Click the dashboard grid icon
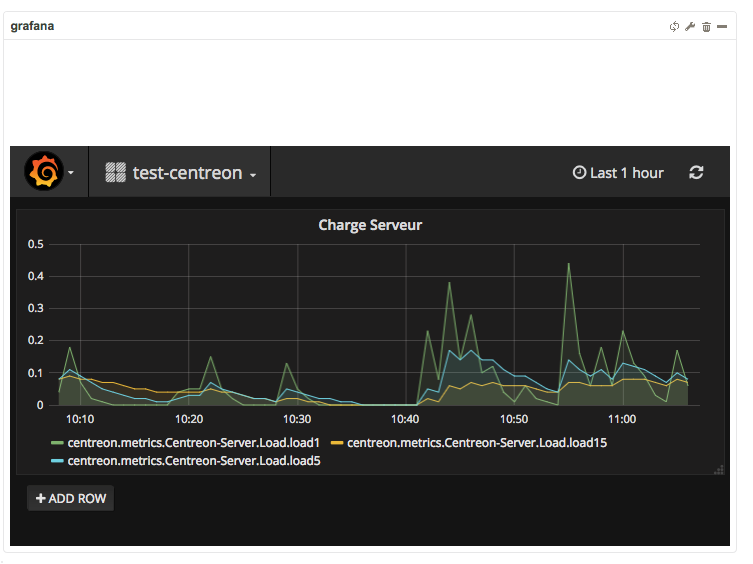Screen dimensions: 753x564 click(115, 173)
